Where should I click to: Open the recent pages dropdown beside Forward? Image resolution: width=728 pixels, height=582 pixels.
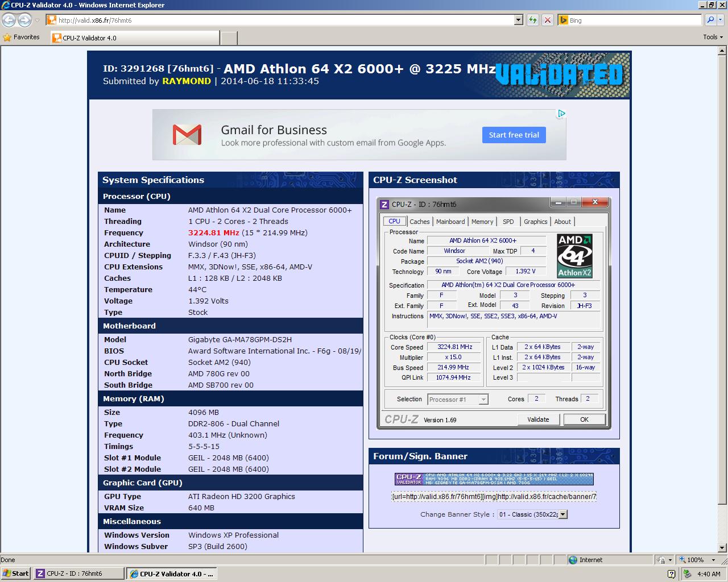click(38, 20)
